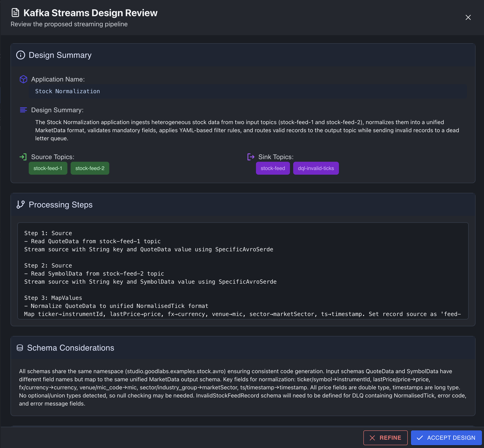Click the branch icon next to Processing Steps
This screenshot has height=448, width=484.
tap(21, 205)
